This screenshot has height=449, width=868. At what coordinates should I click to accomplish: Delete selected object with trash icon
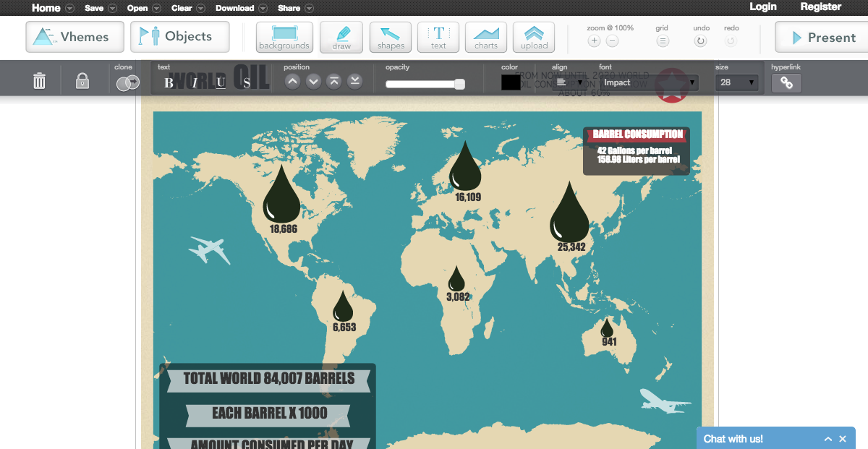coord(40,81)
